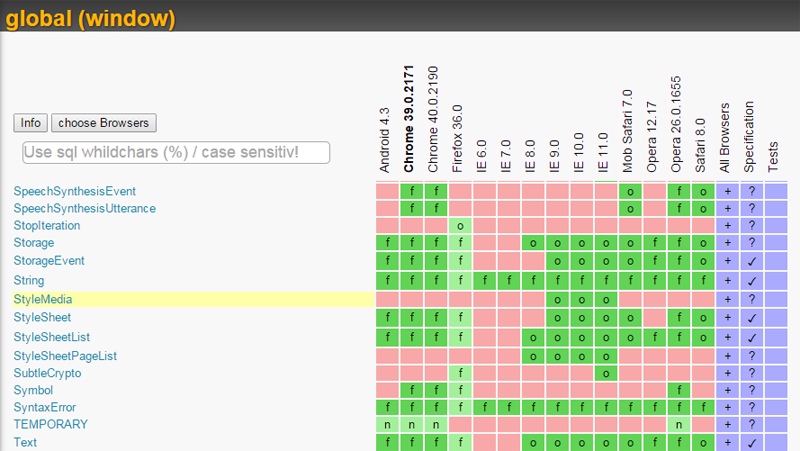800x451 pixels.
Task: Open the Symbol link
Action: click(x=33, y=390)
